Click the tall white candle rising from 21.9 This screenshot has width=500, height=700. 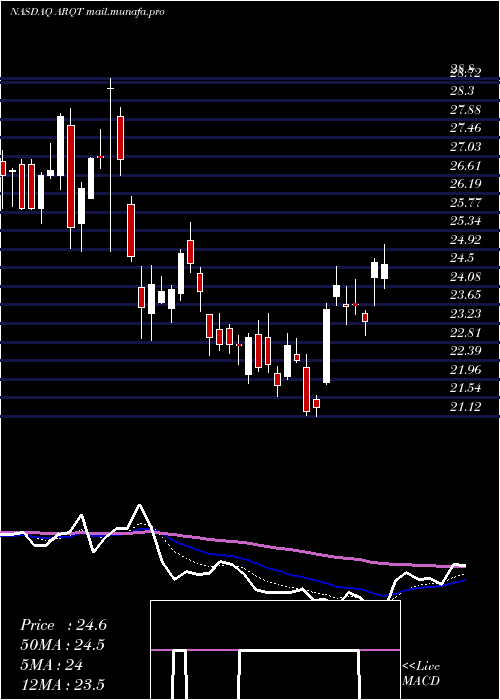click(x=326, y=346)
